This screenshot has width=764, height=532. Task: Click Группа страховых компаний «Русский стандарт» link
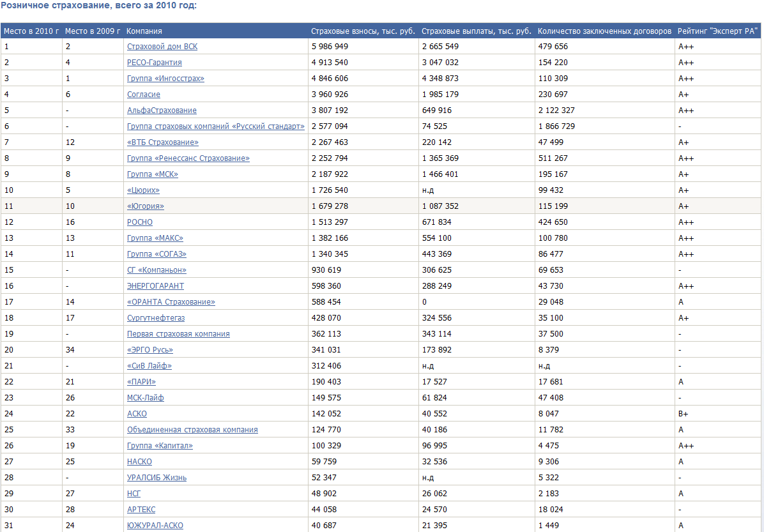[215, 126]
